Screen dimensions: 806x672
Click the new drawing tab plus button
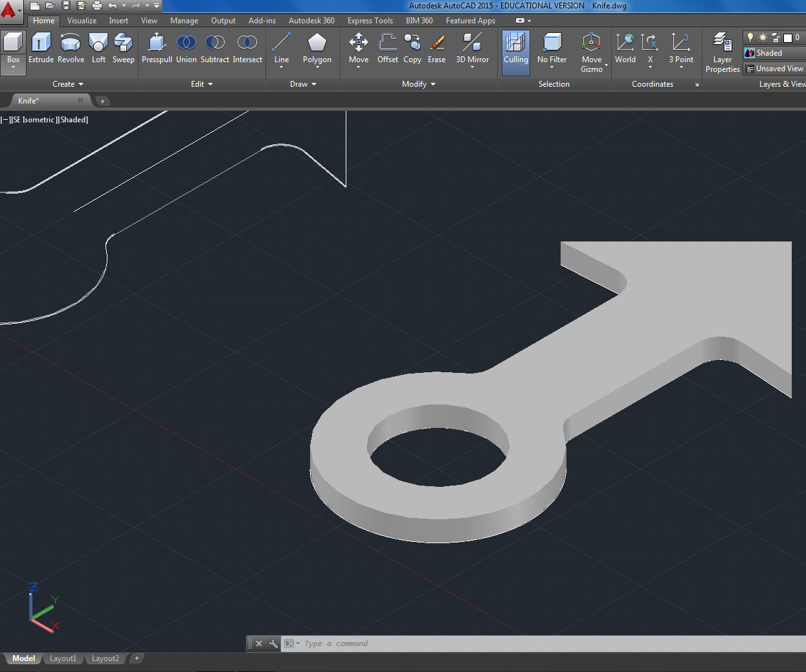point(102,101)
